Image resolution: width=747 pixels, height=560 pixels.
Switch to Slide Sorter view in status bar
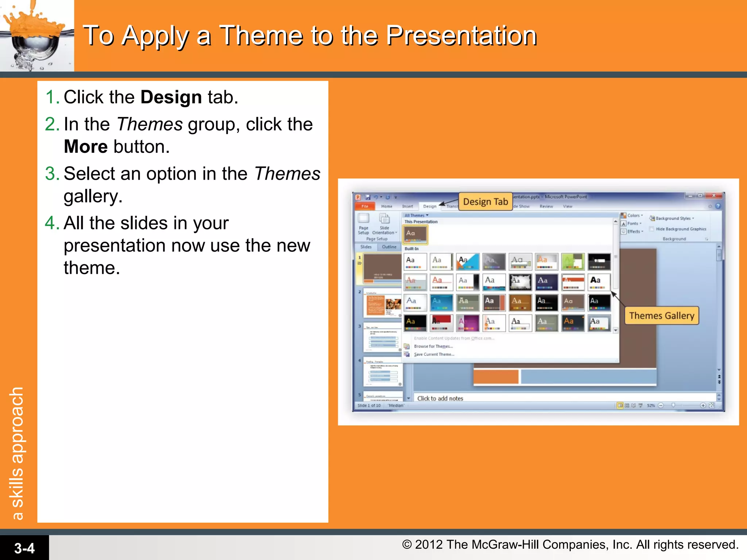coord(627,405)
